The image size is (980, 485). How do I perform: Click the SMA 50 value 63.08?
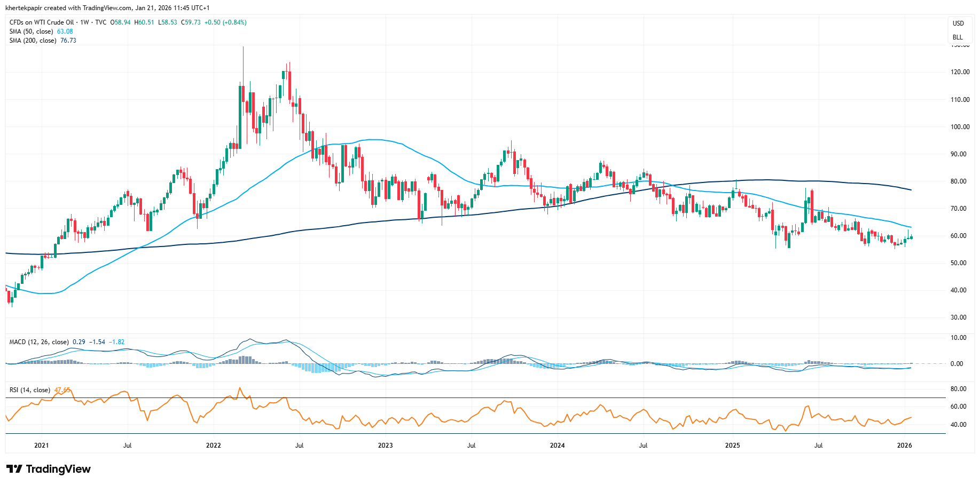[x=65, y=31]
